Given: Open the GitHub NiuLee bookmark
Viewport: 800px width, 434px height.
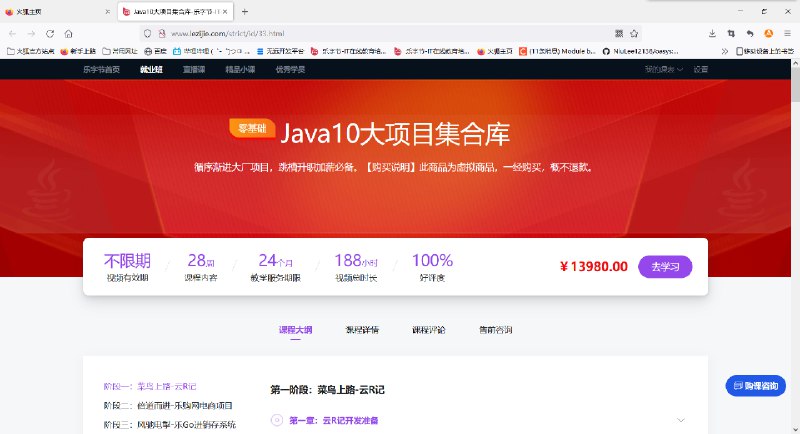Looking at the screenshot, I should tap(640, 51).
